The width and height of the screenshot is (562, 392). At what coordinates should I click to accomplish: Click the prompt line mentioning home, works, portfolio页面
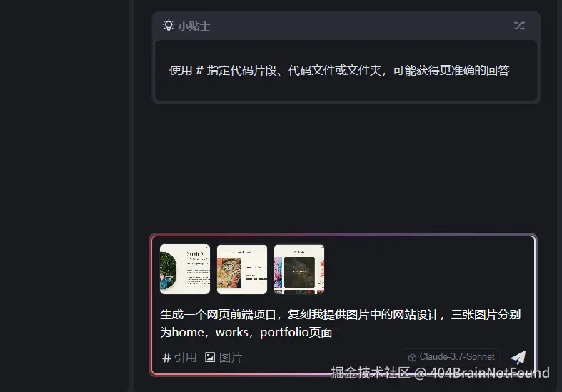click(246, 332)
